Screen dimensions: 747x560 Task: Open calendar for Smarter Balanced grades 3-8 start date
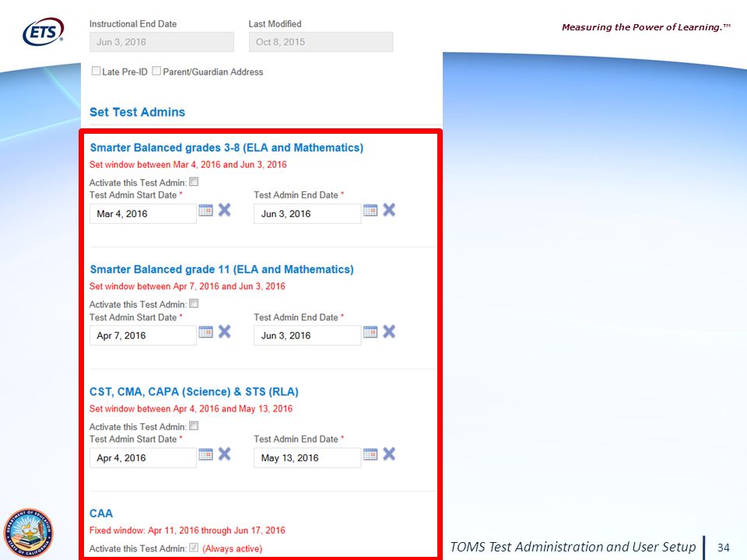[x=205, y=210]
